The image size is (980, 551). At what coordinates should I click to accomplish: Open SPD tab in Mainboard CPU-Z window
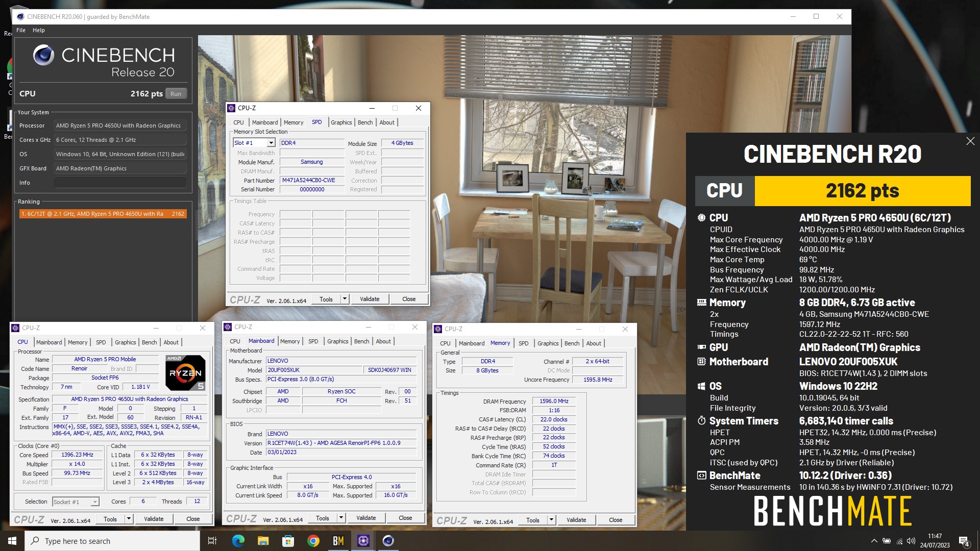(x=313, y=341)
